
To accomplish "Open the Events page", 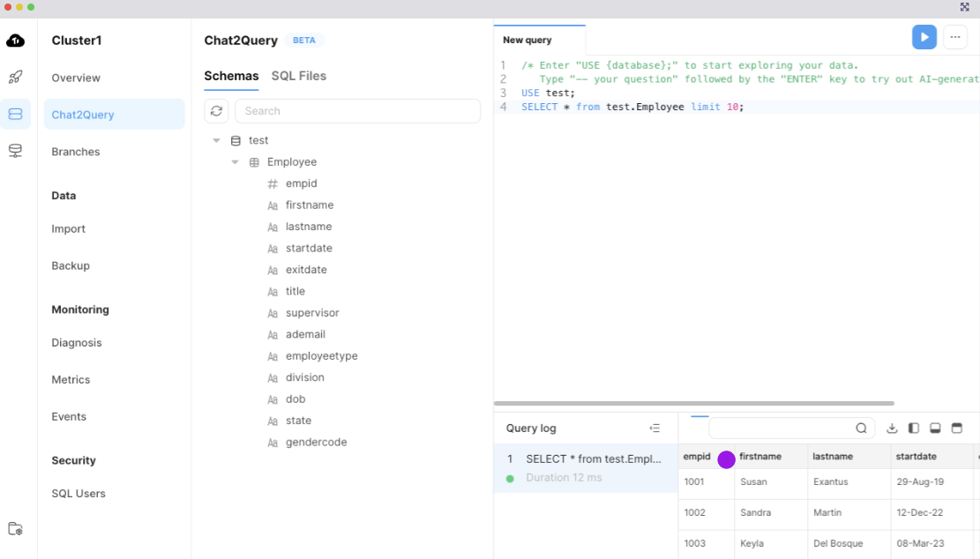I will [69, 416].
